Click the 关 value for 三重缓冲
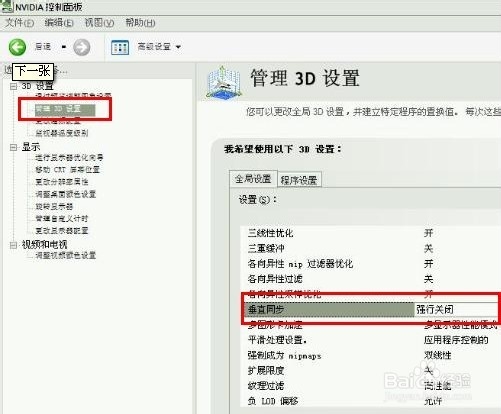This screenshot has height=414, width=501. tap(428, 248)
